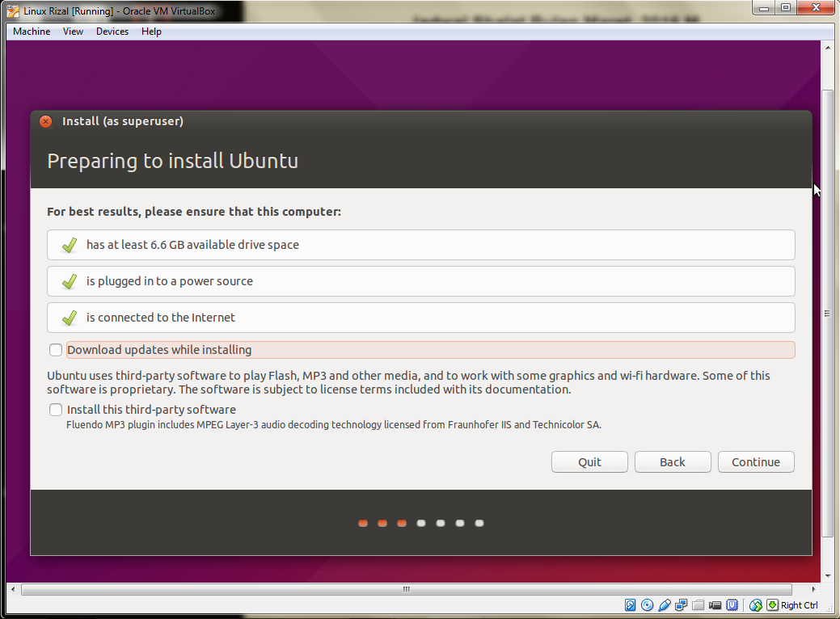Click the green checkmark beside Internet connection

pyautogui.click(x=69, y=318)
